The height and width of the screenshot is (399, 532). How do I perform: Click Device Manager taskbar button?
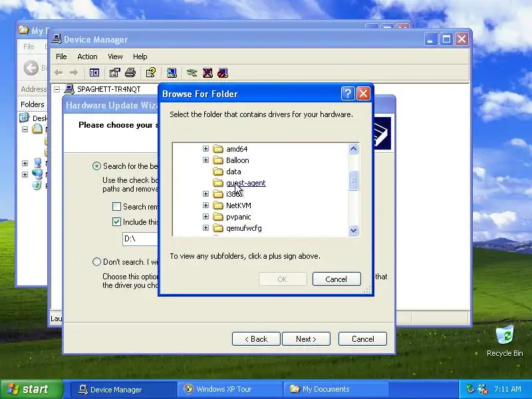(123, 389)
